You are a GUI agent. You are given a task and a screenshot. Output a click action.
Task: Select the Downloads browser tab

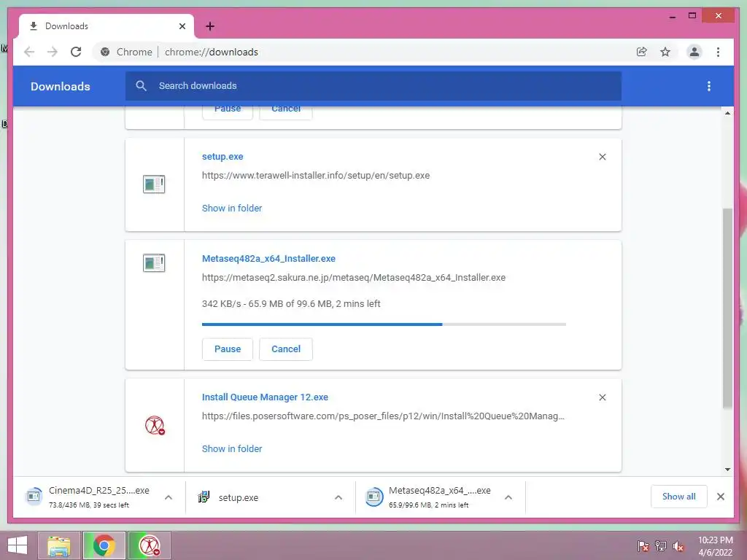(x=107, y=26)
